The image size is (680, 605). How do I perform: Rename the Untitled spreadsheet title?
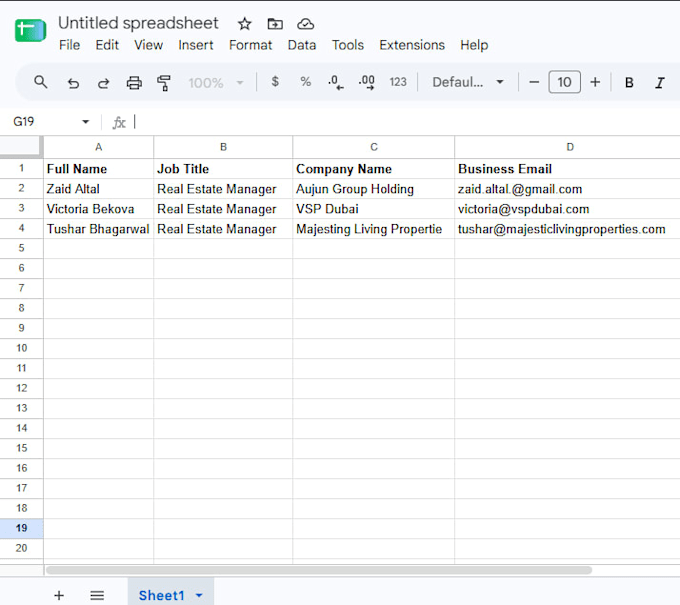(138, 23)
